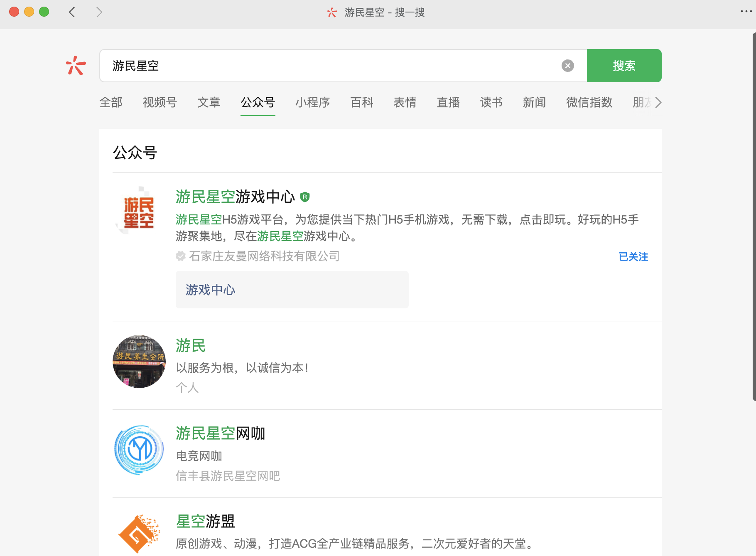Switch to the 直播 tab
Image resolution: width=756 pixels, height=556 pixels.
click(448, 102)
